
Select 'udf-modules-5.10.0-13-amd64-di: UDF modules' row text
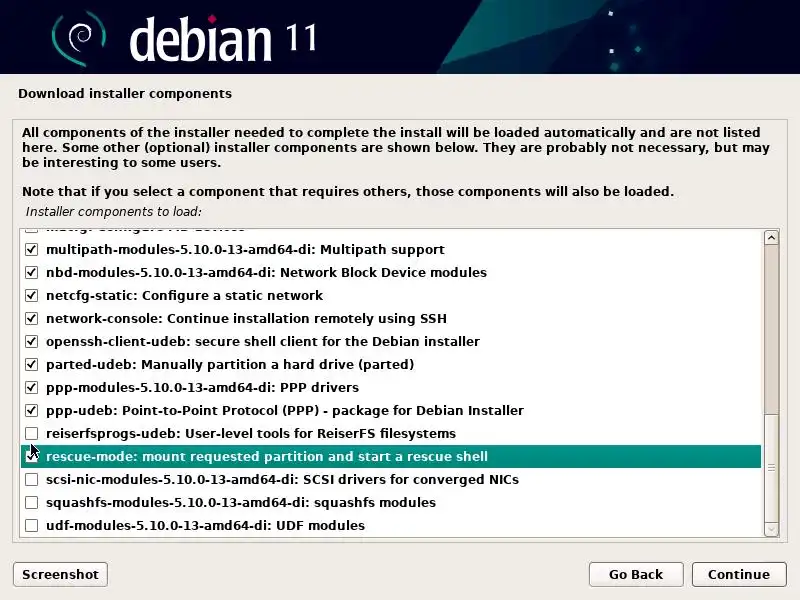click(206, 526)
